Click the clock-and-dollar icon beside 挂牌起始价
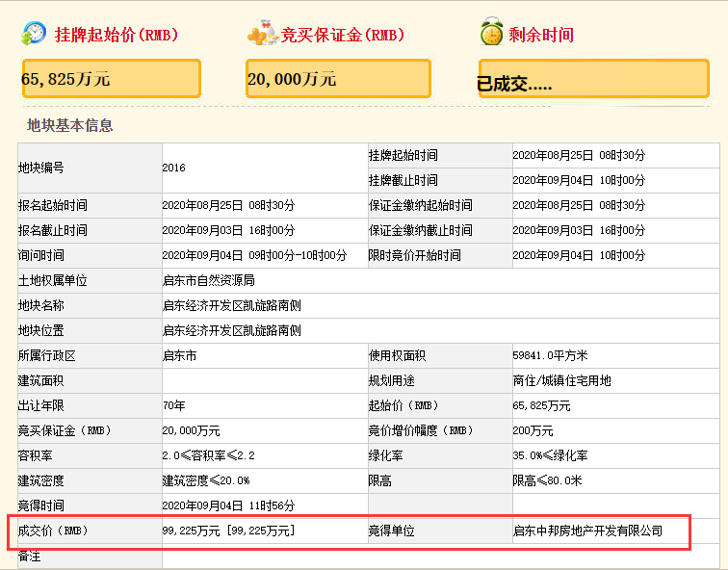728x570 pixels. [34, 34]
